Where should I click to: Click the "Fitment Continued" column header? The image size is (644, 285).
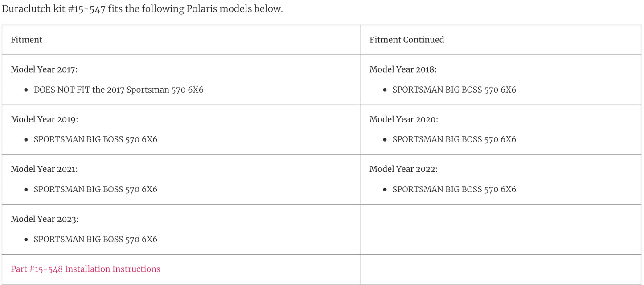click(406, 40)
